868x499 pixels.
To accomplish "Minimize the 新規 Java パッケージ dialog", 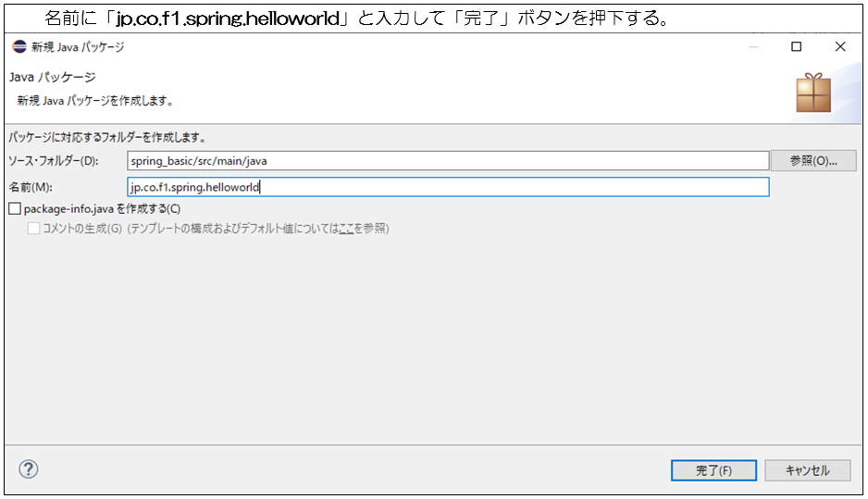I will pos(752,47).
